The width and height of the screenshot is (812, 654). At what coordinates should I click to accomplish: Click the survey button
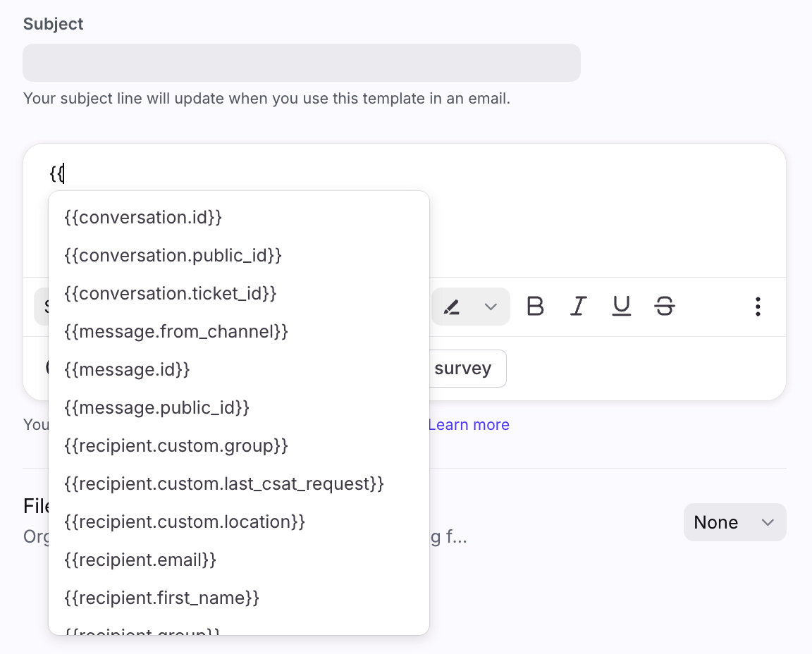(x=465, y=369)
